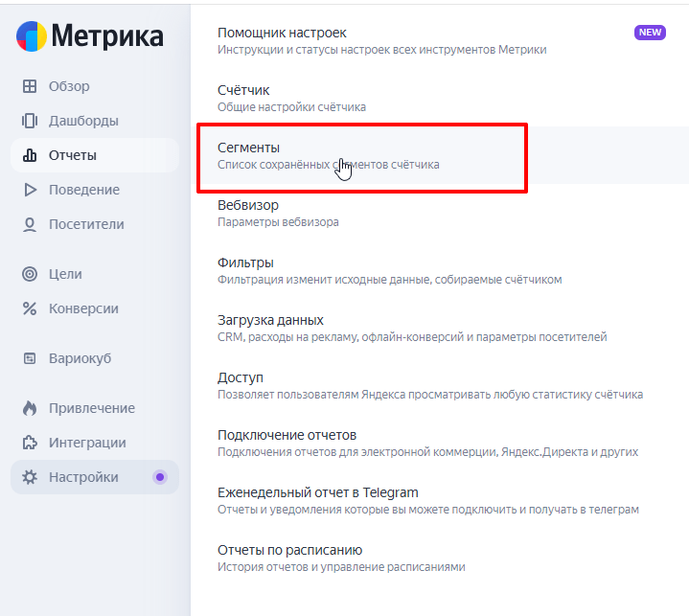Click the Привлечение flame icon
Screen dimensions: 689x616
point(30,408)
